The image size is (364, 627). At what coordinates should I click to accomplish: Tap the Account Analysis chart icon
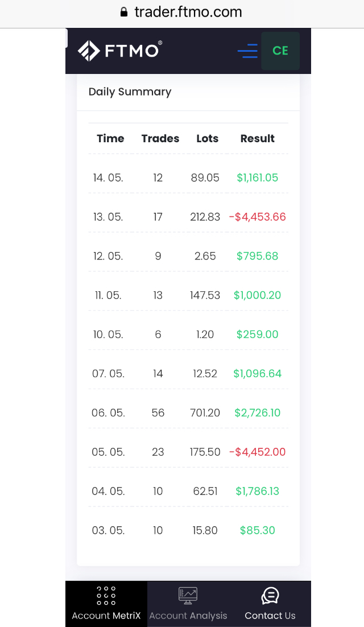click(x=188, y=595)
